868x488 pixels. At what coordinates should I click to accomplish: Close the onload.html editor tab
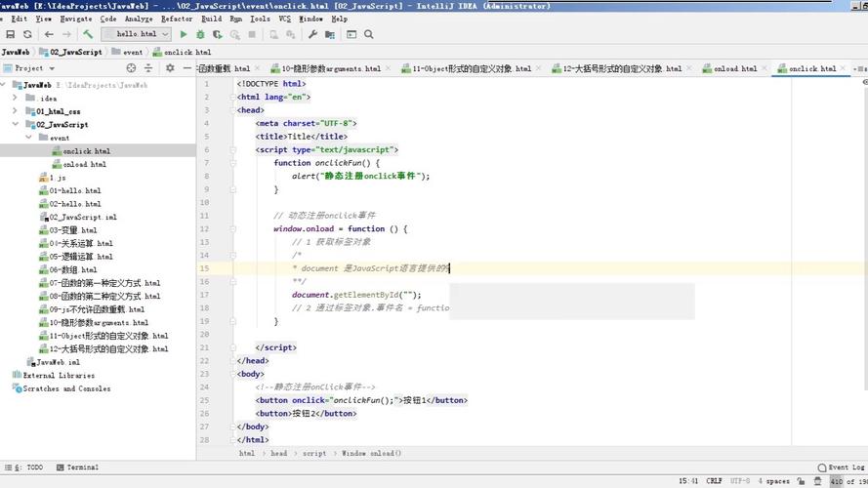click(764, 68)
